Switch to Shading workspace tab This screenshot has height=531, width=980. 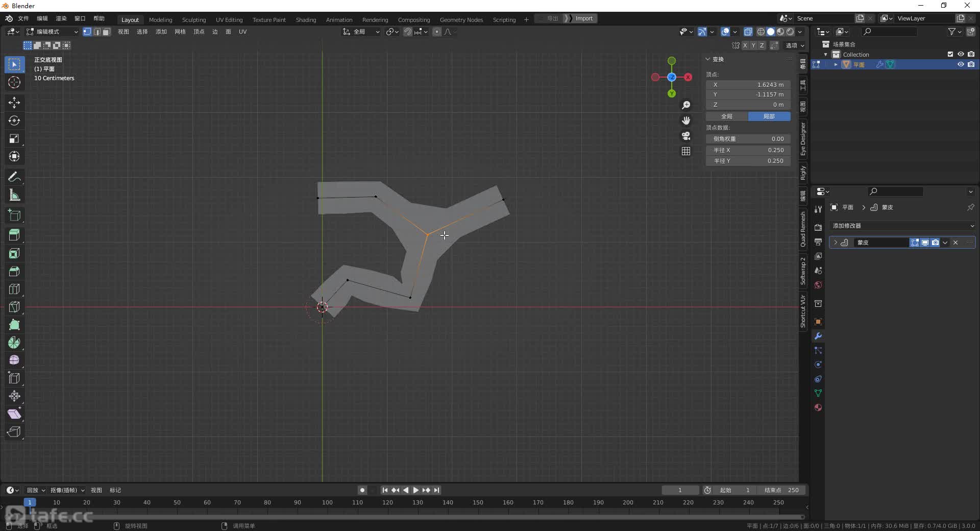(306, 19)
